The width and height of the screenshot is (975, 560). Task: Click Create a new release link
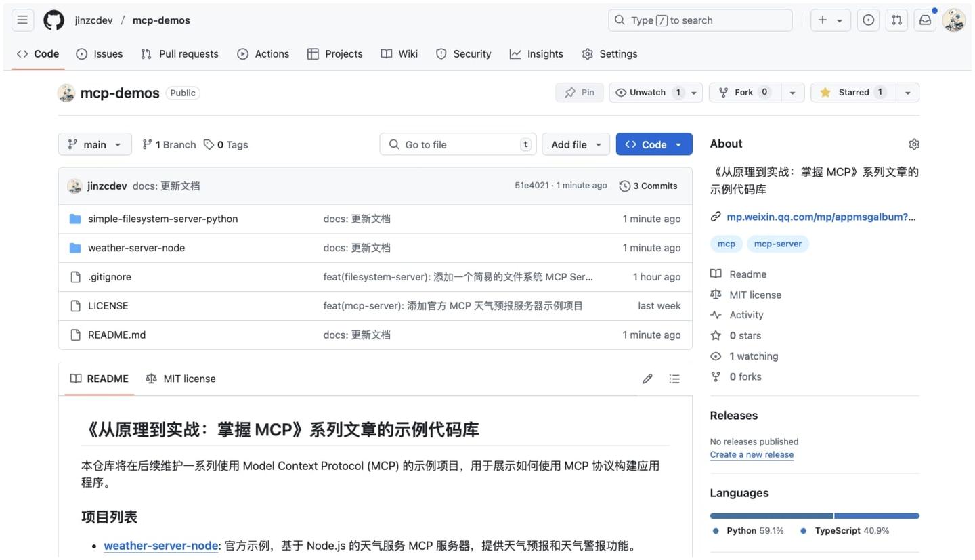coord(752,455)
